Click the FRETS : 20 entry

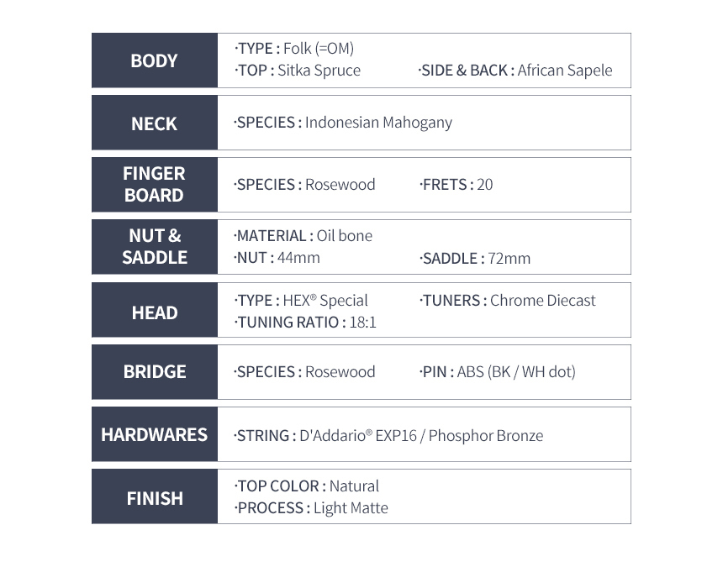pos(456,185)
